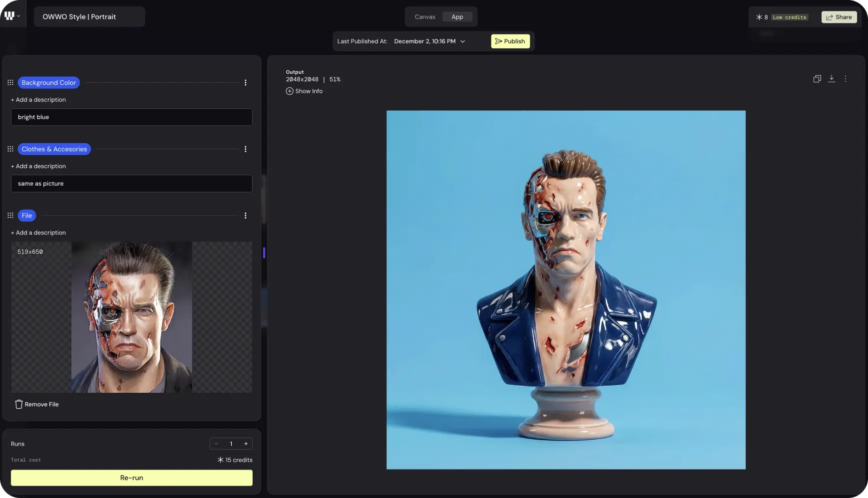Viewport: 868px width, 498px height.
Task: Grab the File section drag handle
Action: [x=10, y=215]
